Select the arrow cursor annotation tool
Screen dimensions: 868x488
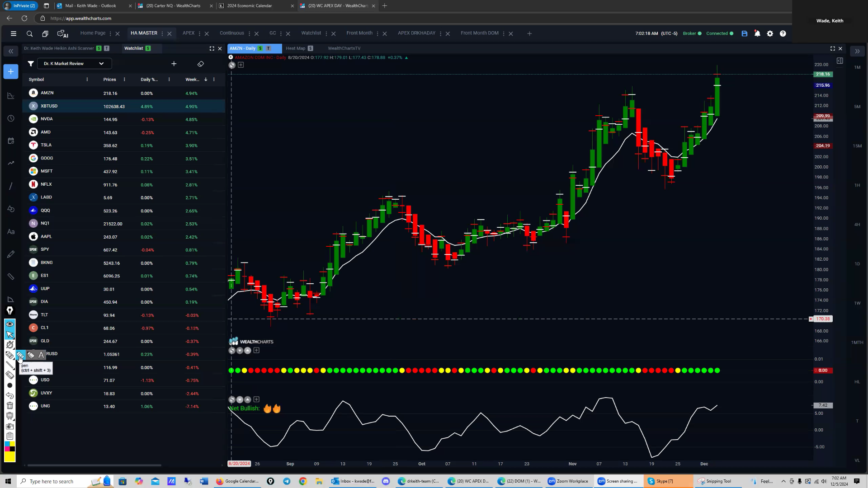point(9,335)
